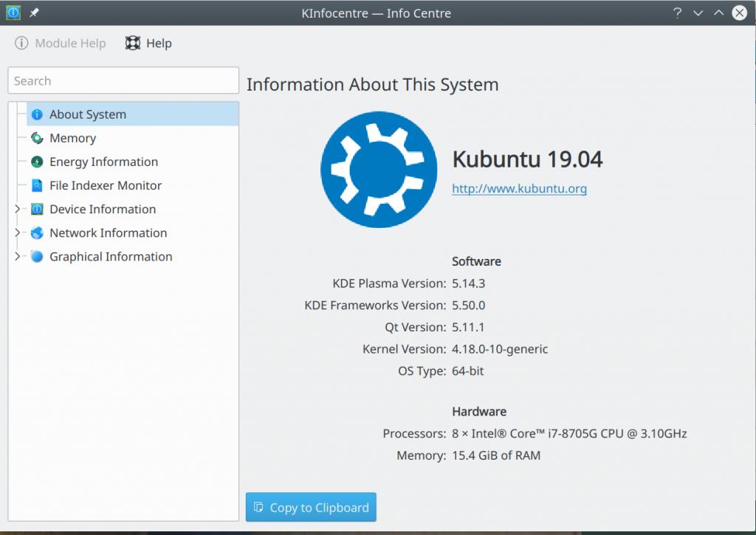Open Module Help in the toolbar
The width and height of the screenshot is (756, 535).
click(61, 44)
